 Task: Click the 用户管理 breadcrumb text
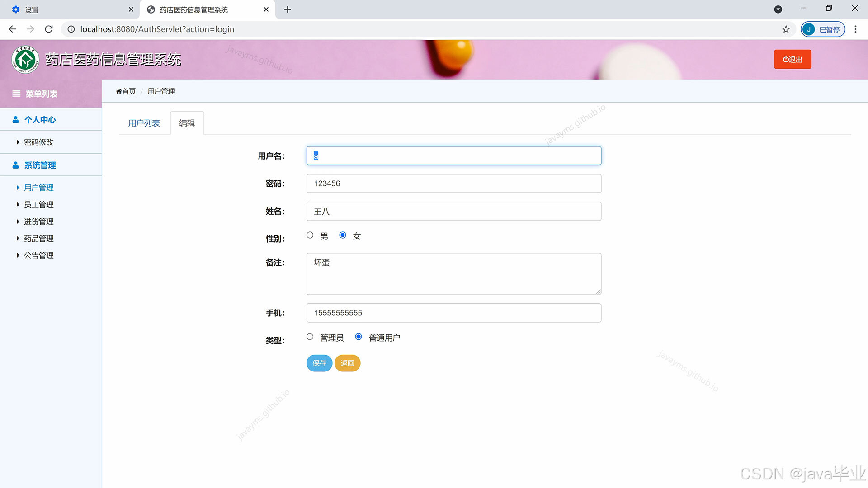click(x=161, y=91)
